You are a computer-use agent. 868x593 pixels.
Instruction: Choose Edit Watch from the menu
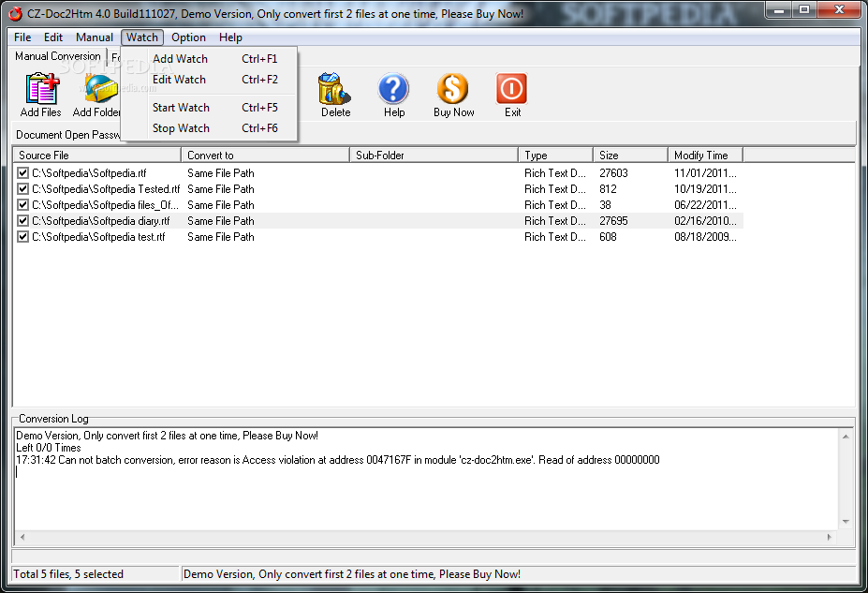point(209,80)
